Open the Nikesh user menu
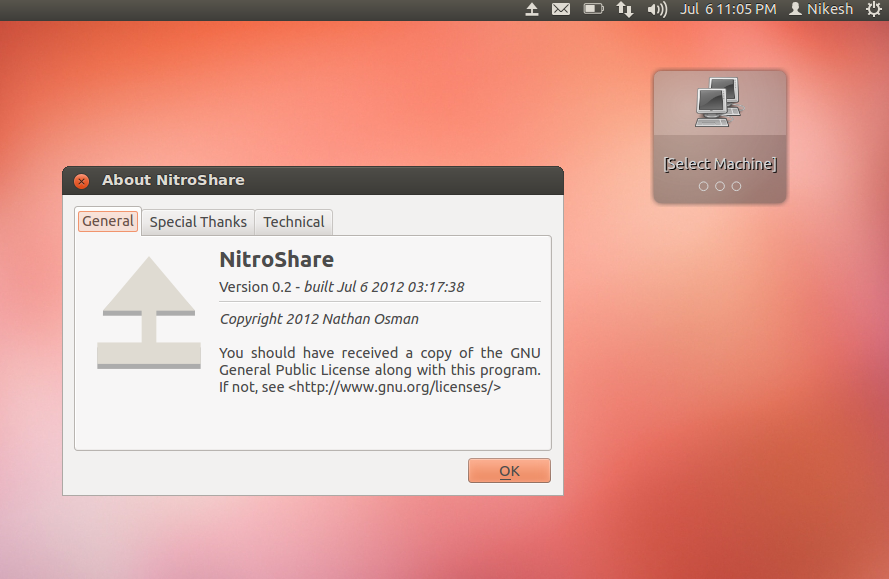The height and width of the screenshot is (579, 889). click(820, 9)
